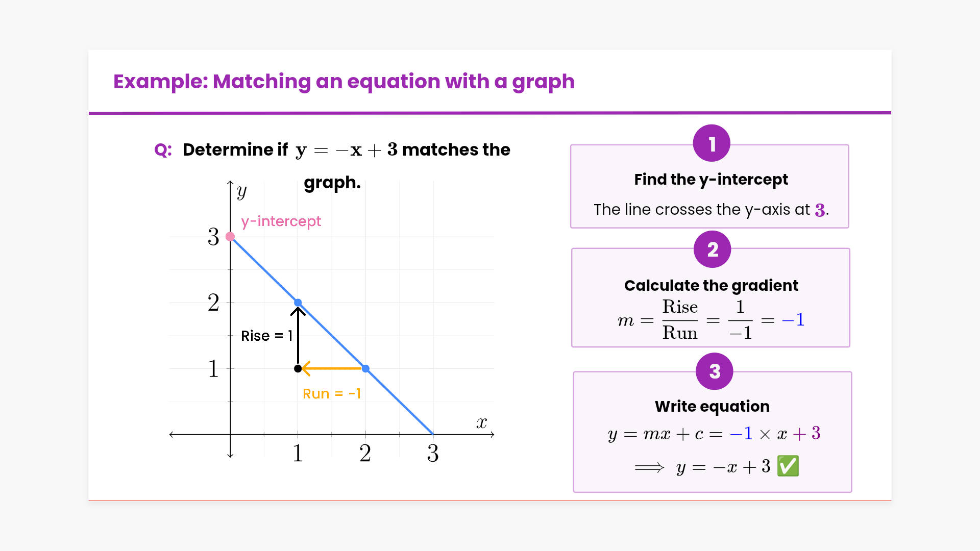Click the number 3 on the x-axis

tap(433, 453)
